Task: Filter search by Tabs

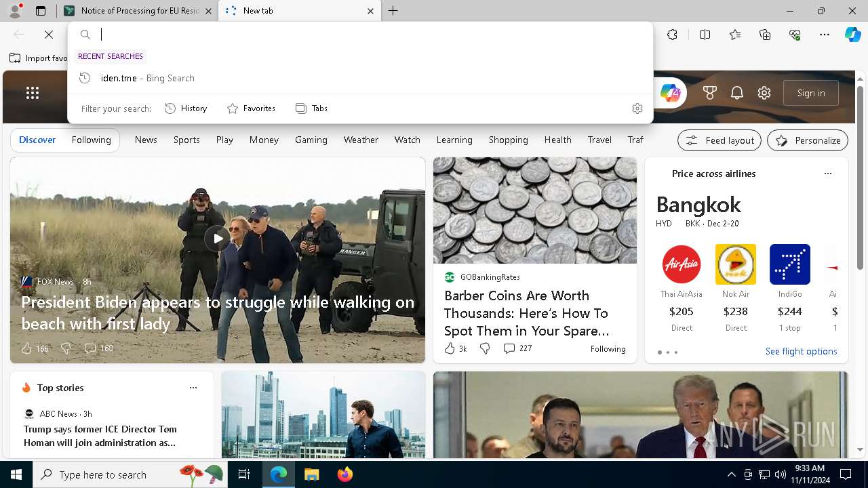Action: pyautogui.click(x=312, y=108)
